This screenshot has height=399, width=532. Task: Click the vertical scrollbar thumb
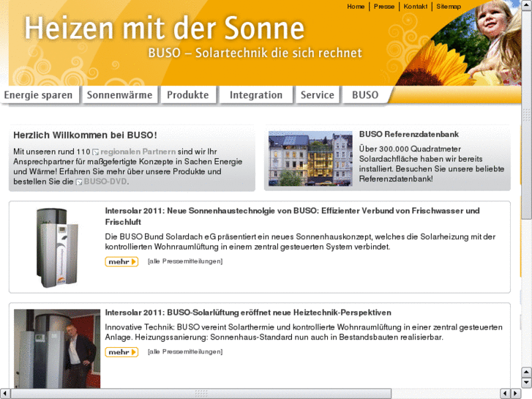coord(526,110)
